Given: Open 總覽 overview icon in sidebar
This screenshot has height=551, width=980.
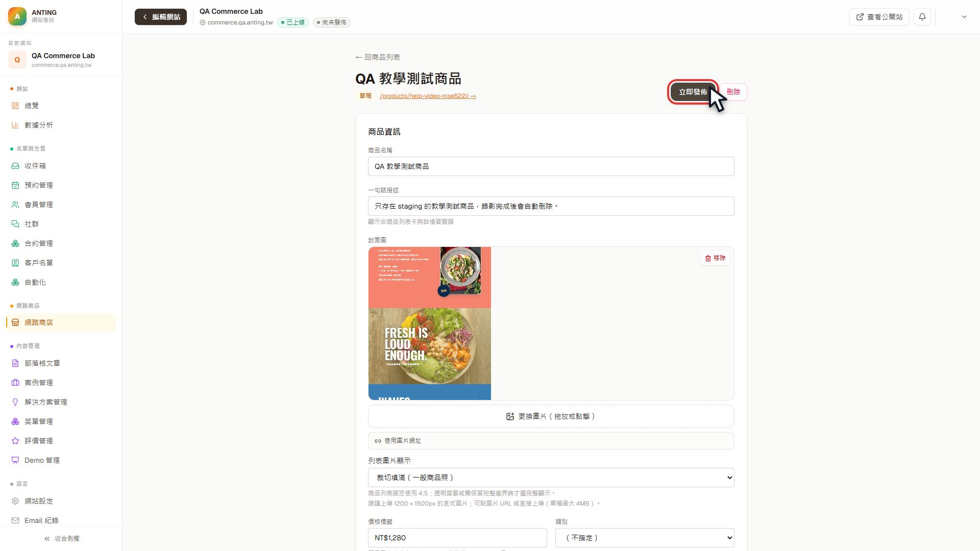Looking at the screenshot, I should click(15, 106).
